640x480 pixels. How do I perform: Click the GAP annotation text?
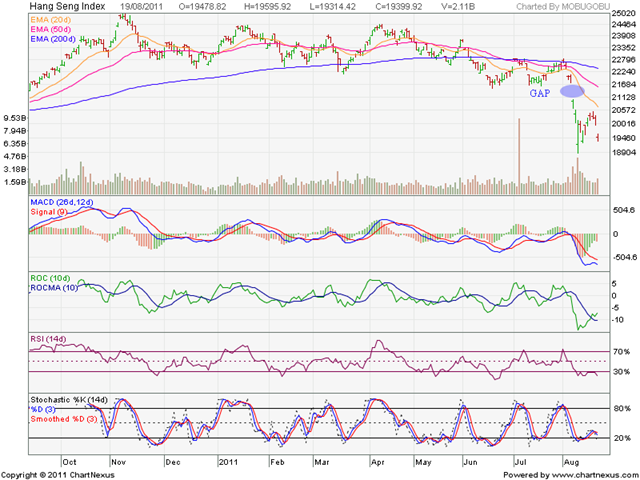click(x=540, y=93)
